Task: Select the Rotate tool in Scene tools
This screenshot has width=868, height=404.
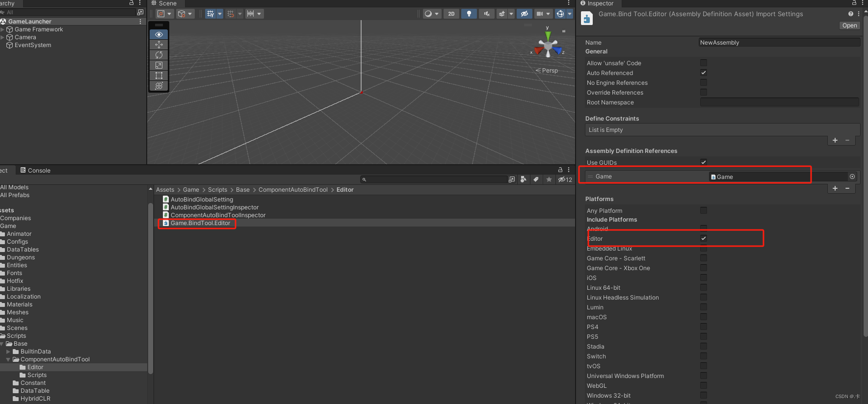Action: (x=159, y=55)
